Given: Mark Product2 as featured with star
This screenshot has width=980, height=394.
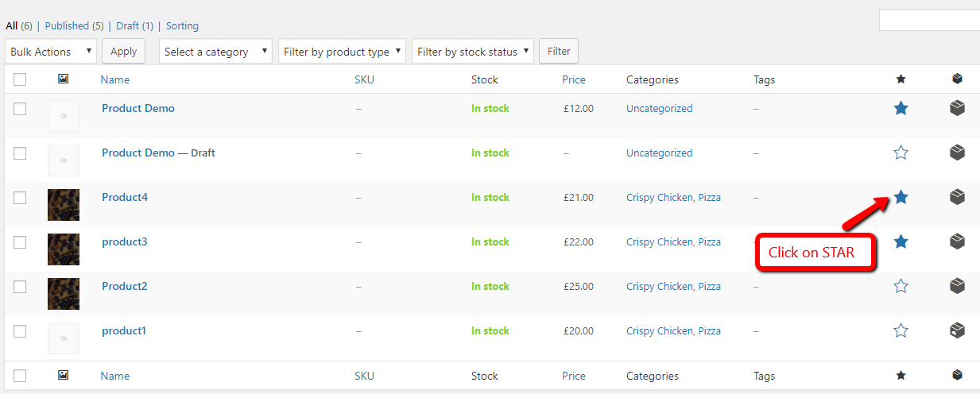Looking at the screenshot, I should tap(901, 286).
